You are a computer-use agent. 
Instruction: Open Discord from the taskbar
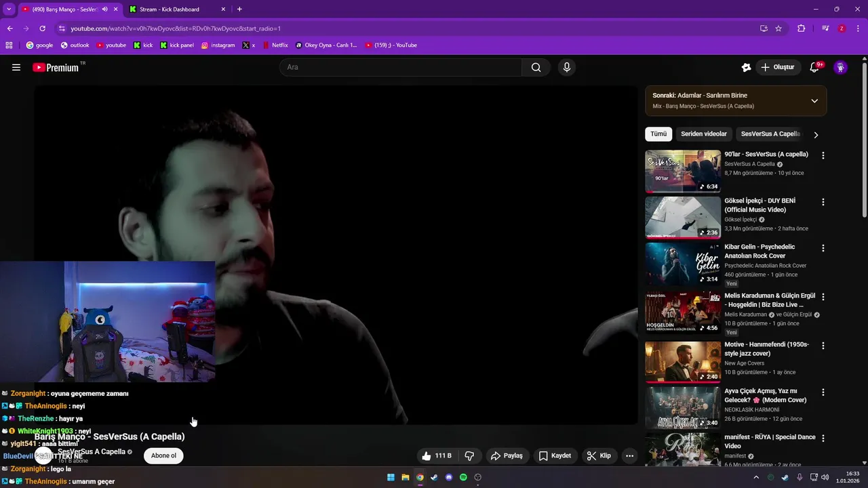pos(449,477)
